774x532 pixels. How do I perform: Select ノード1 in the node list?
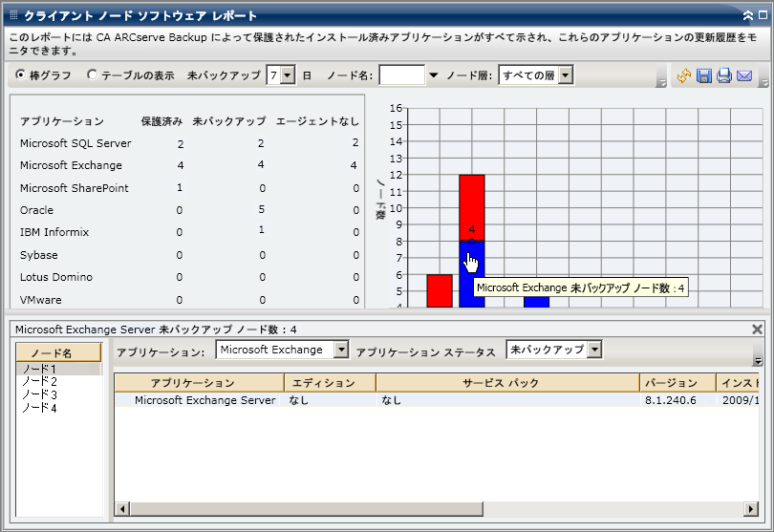point(58,369)
